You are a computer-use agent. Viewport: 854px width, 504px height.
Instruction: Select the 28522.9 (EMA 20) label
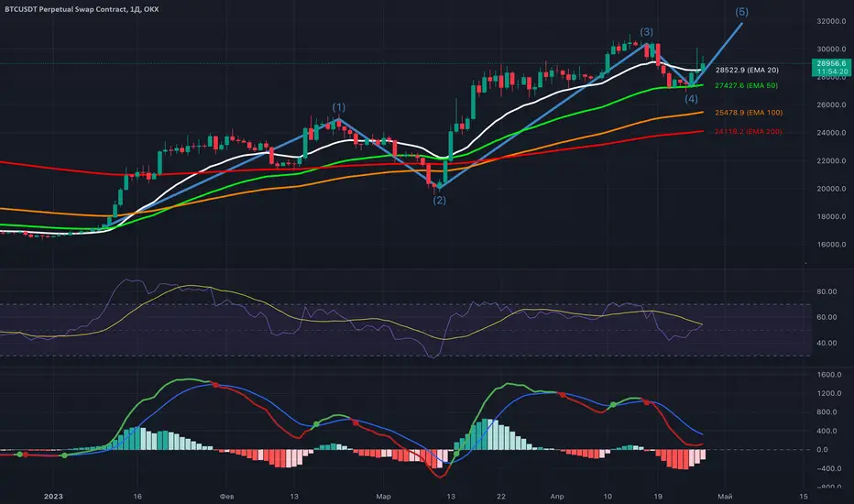coord(747,71)
